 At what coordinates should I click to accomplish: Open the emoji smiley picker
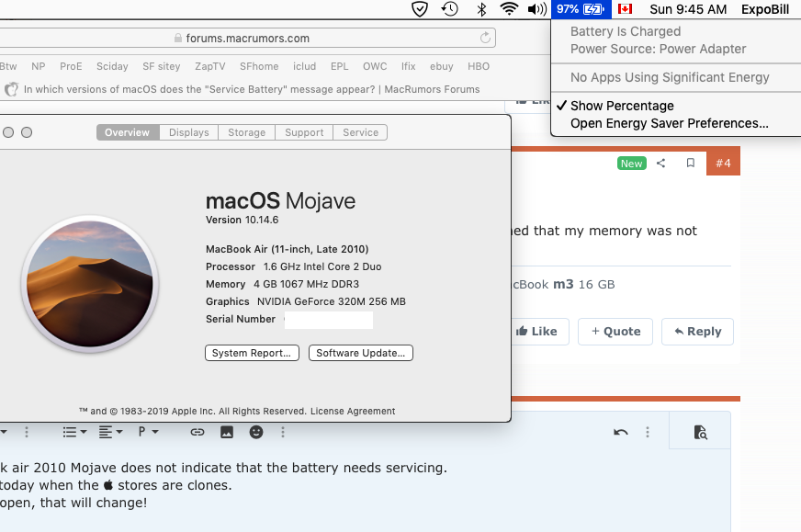256,433
